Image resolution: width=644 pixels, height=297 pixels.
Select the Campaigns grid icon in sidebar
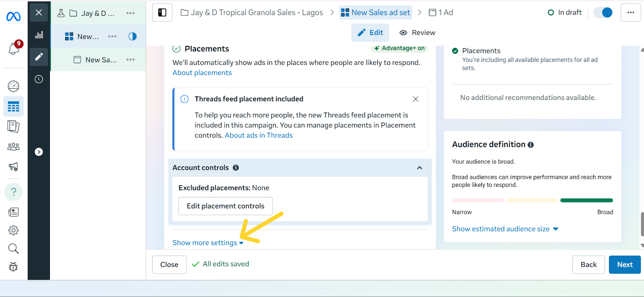pyautogui.click(x=13, y=107)
